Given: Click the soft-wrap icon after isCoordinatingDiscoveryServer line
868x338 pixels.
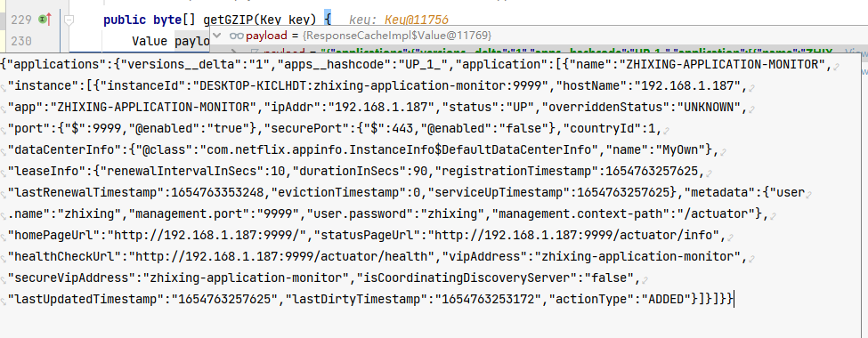Looking at the screenshot, I should pyautogui.click(x=645, y=280).
